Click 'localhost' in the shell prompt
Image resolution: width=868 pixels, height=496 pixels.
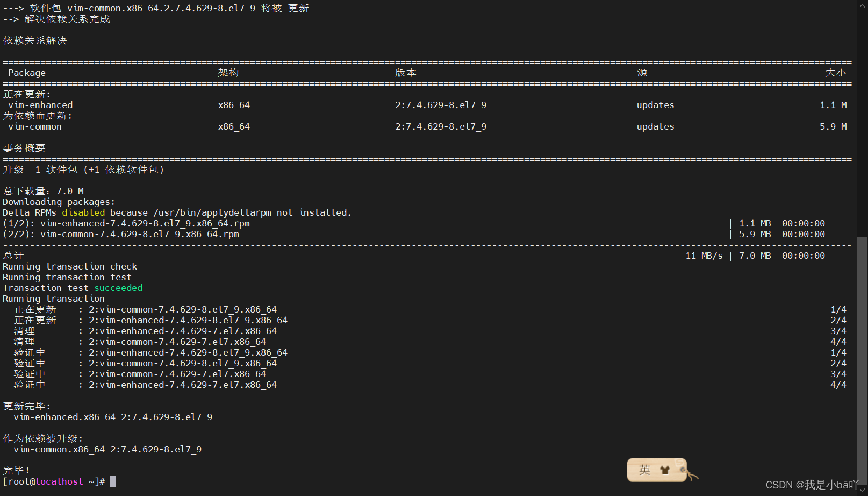(59, 481)
